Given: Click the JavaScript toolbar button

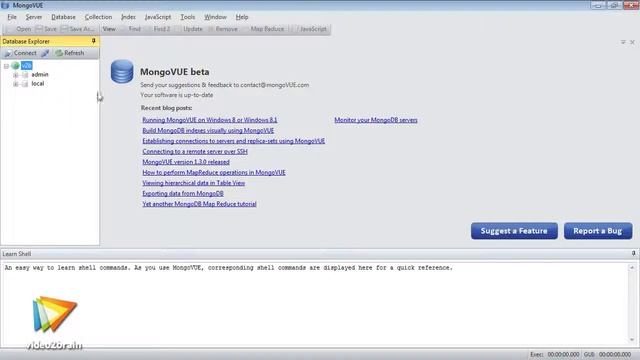Looking at the screenshot, I should [x=313, y=29].
